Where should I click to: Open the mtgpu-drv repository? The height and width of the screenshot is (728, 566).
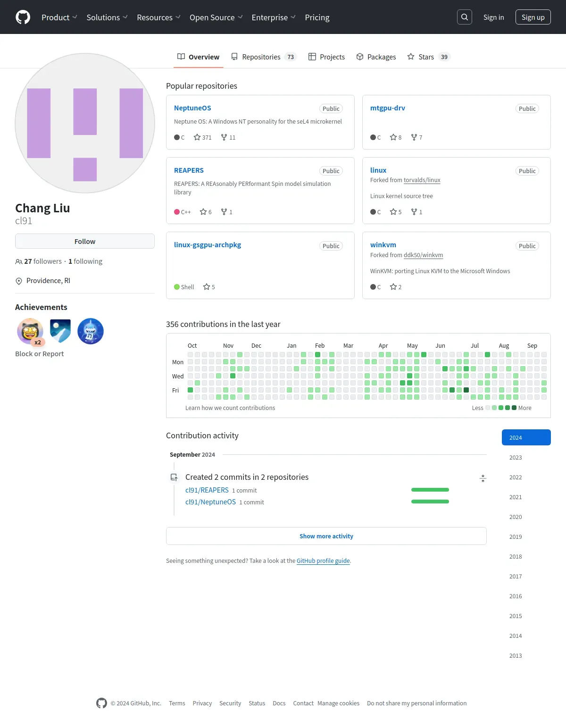click(x=388, y=108)
